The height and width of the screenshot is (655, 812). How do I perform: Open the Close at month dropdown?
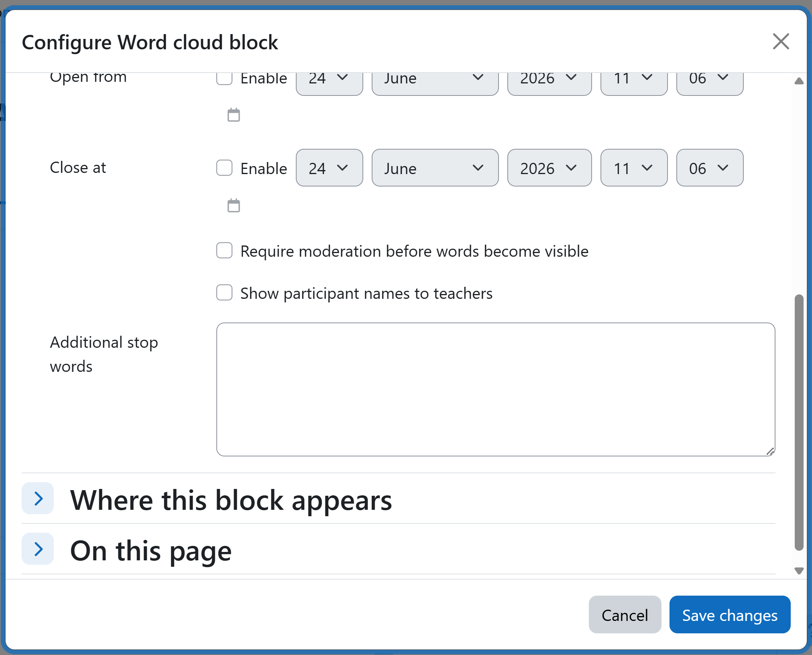pos(435,168)
